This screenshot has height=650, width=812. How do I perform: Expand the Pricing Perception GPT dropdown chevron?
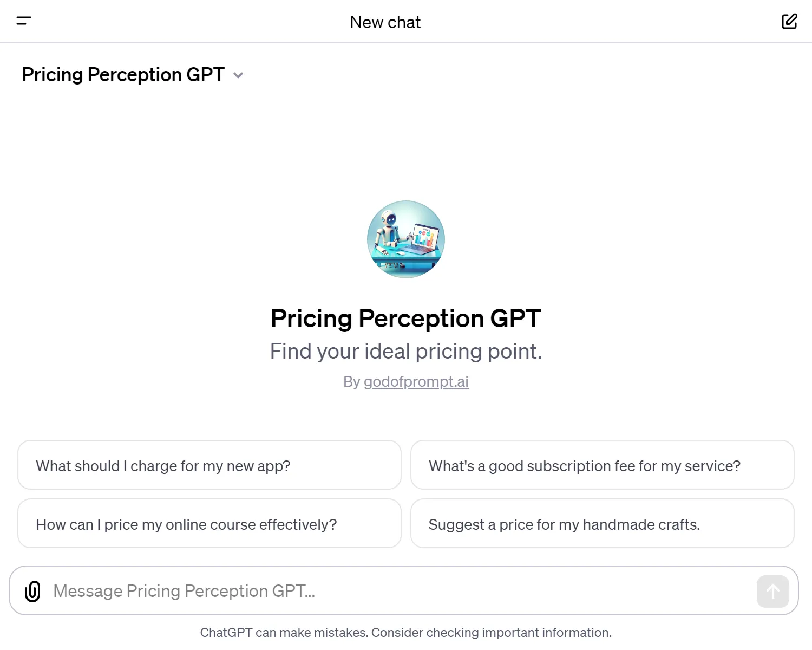tap(238, 75)
